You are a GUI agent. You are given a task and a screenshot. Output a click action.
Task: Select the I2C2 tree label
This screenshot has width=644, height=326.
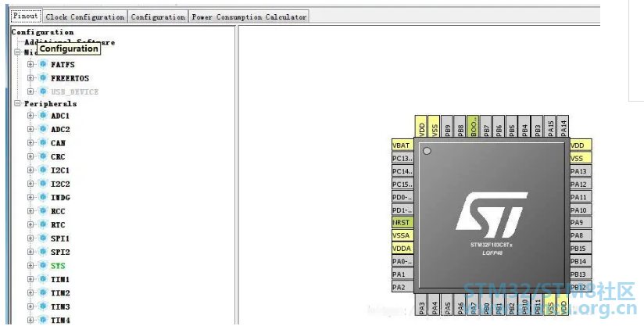click(60, 184)
